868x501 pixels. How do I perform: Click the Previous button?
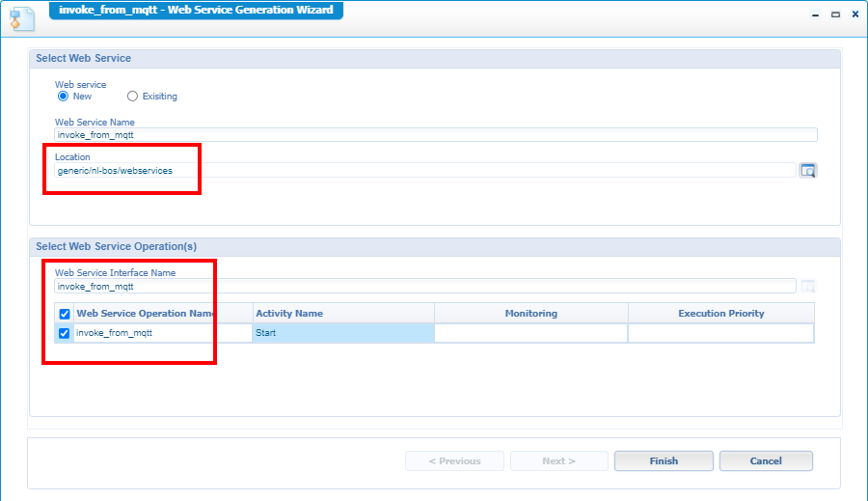(454, 461)
